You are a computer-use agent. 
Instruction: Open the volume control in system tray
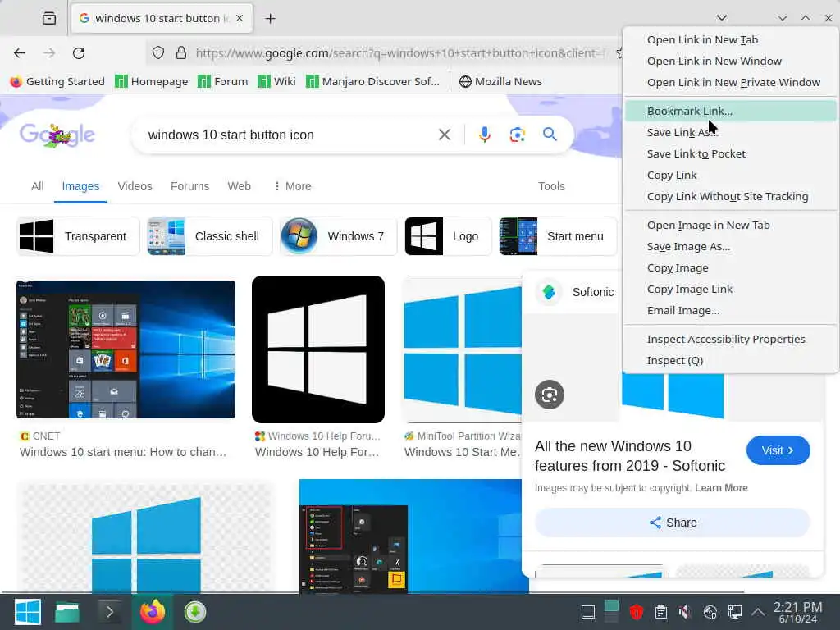(685, 612)
